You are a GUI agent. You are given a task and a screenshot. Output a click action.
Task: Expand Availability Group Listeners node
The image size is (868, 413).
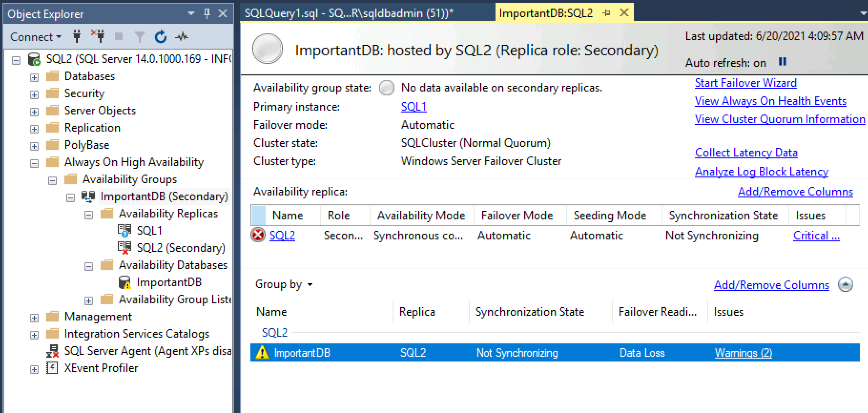pos(89,300)
